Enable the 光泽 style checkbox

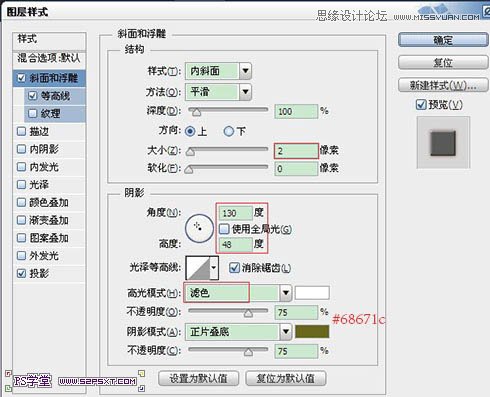click(21, 184)
